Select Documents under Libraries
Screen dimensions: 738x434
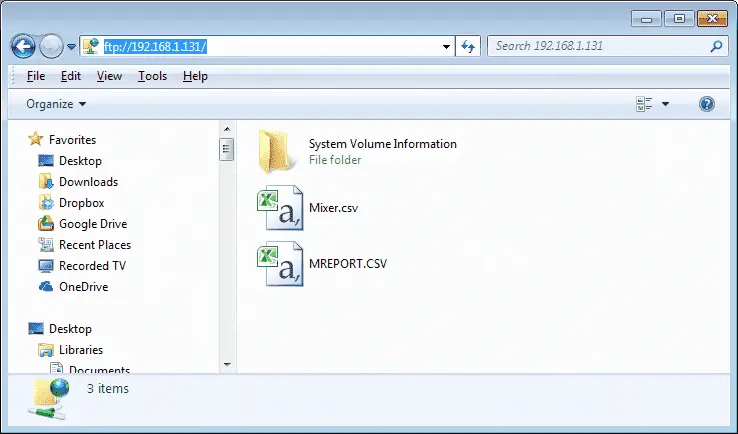[99, 370]
